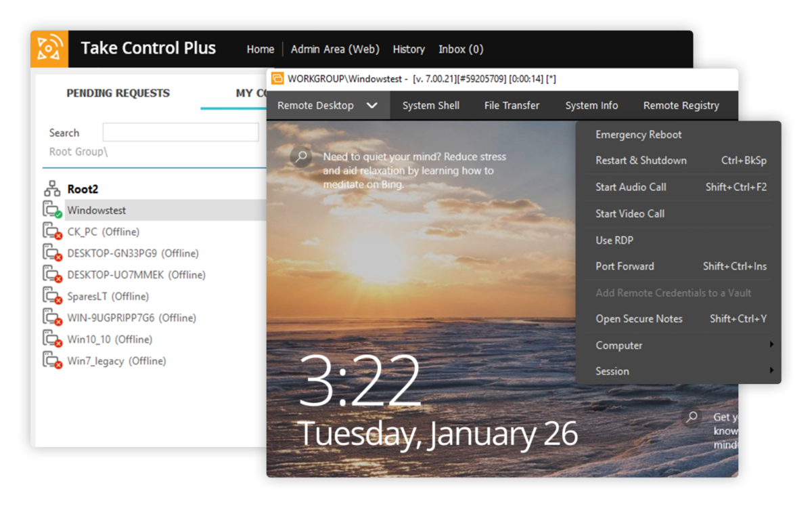Screen dimensions: 812x508
Task: Expand the Remote Desktop dropdown chevron
Action: coord(371,106)
